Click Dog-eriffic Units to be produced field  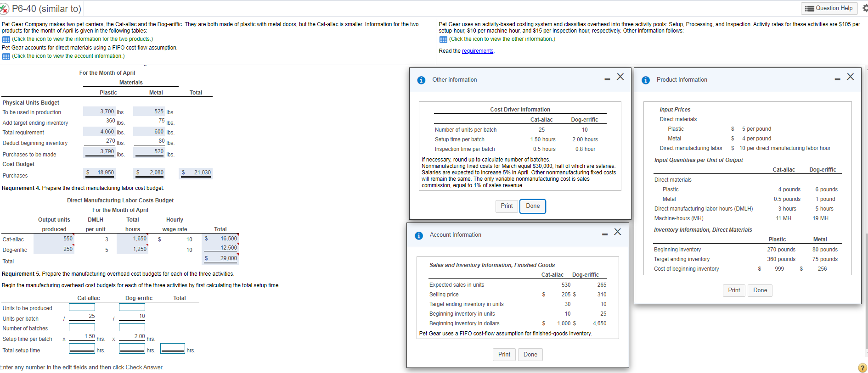point(132,307)
